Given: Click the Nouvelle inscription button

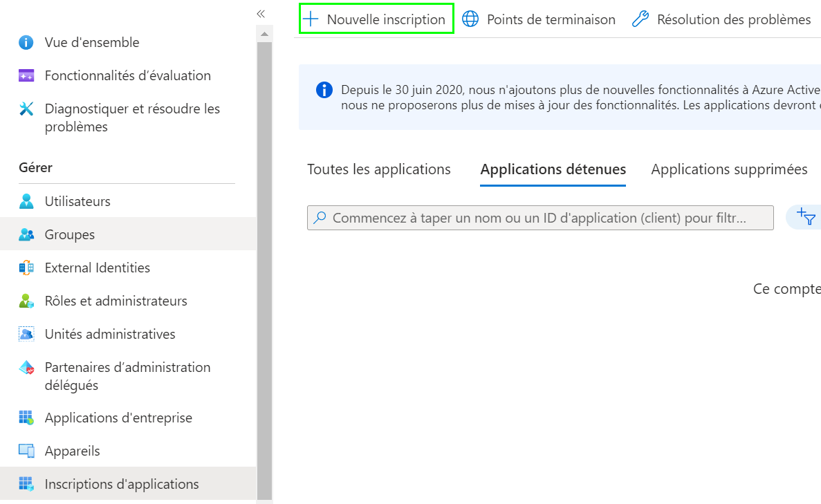Looking at the screenshot, I should [376, 19].
